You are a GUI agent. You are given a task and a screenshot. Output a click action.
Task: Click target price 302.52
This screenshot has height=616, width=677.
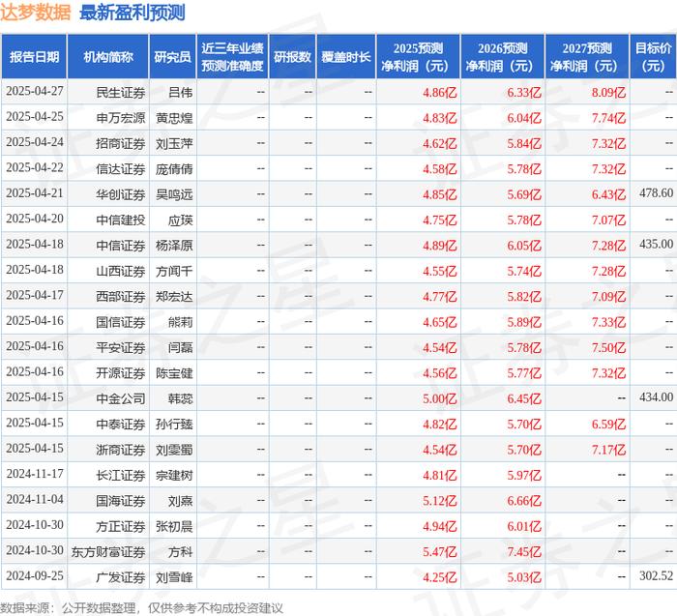click(x=657, y=575)
